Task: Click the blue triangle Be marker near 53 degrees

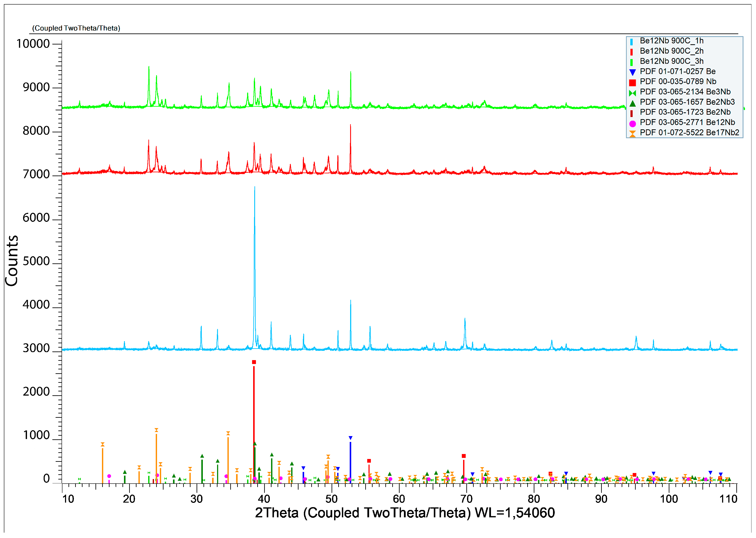Action: pyautogui.click(x=350, y=438)
